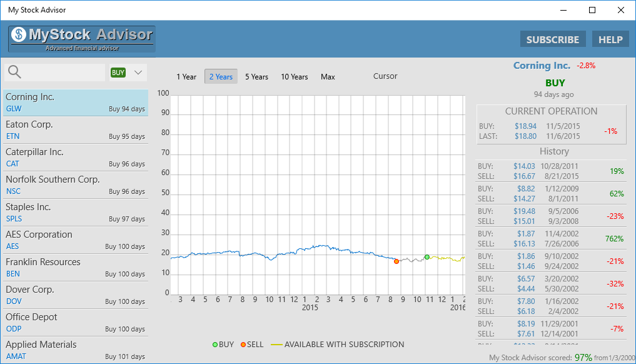Click the 97% advisor score
This screenshot has width=636, height=364.
coord(583,358)
